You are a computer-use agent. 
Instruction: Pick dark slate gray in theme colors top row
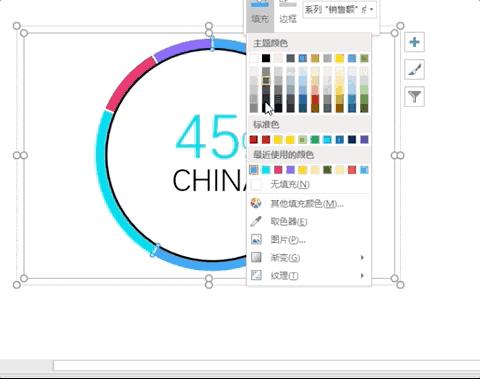tap(290, 58)
